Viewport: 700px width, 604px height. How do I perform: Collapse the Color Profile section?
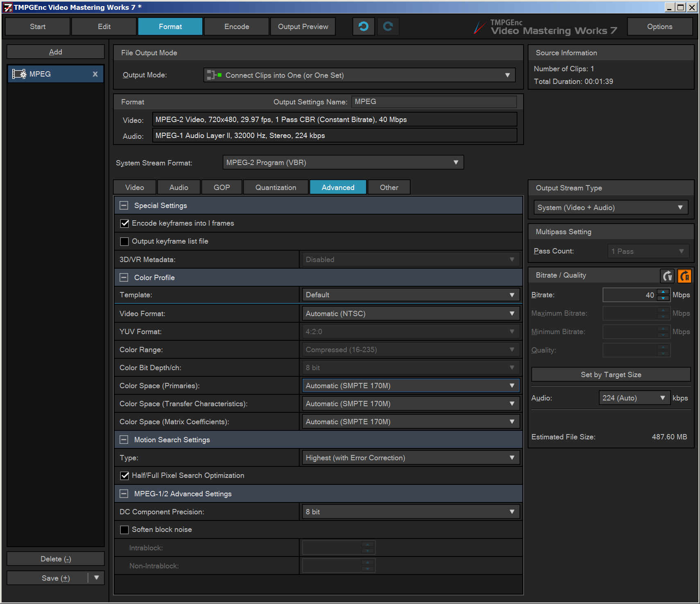click(124, 278)
